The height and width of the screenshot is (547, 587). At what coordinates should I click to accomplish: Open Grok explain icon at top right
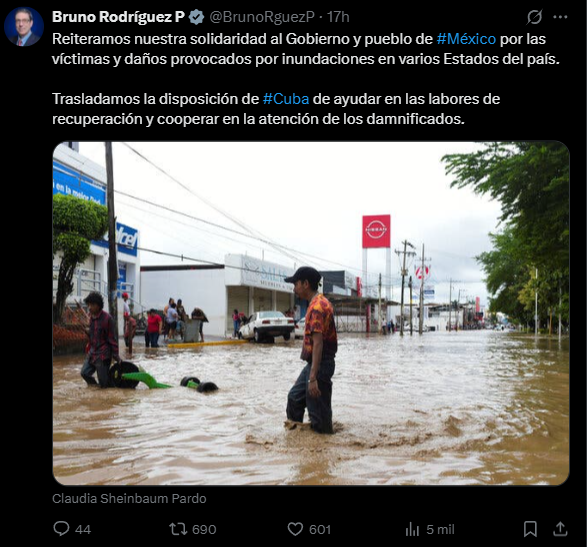click(x=534, y=17)
